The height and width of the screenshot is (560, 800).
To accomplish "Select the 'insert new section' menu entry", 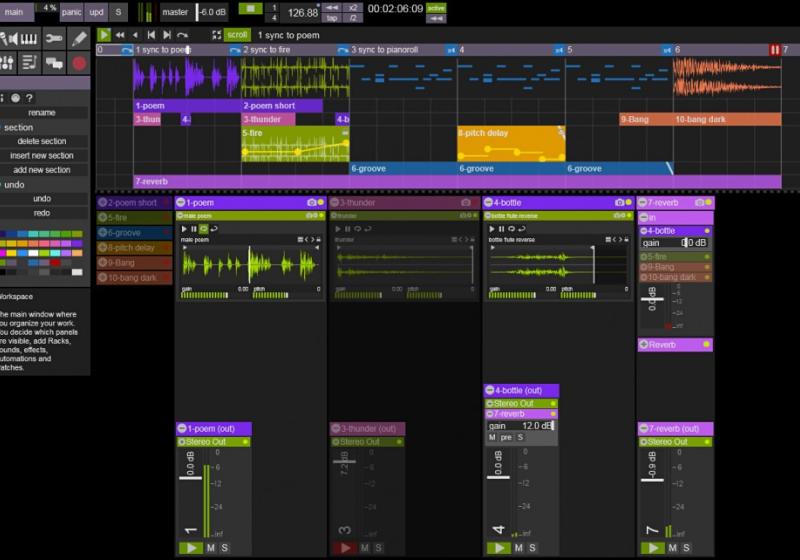I will (x=41, y=156).
